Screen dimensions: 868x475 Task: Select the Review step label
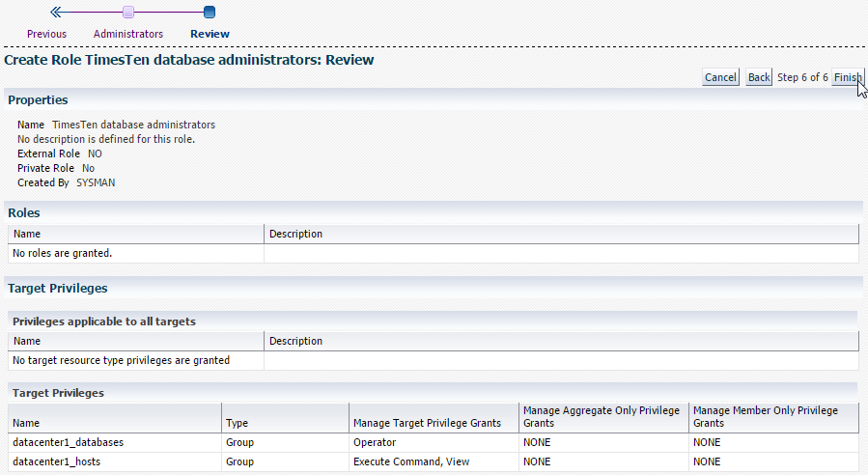(x=210, y=34)
